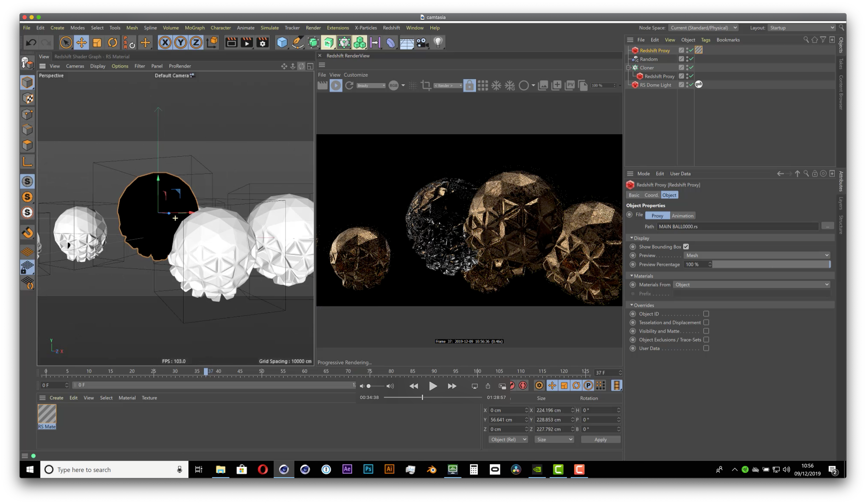Click the fast-forward button in timeline
The height and width of the screenshot is (504, 866).
coord(452,386)
